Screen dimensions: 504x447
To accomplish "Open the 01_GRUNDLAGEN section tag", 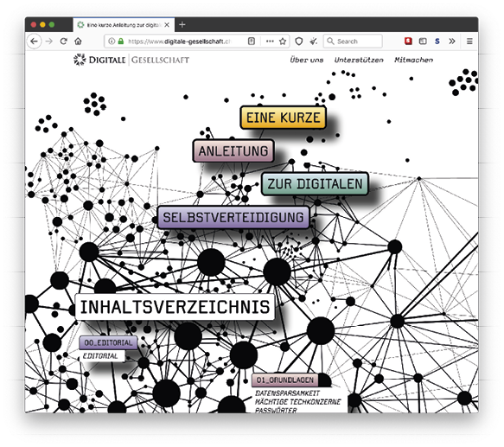I will tap(285, 380).
